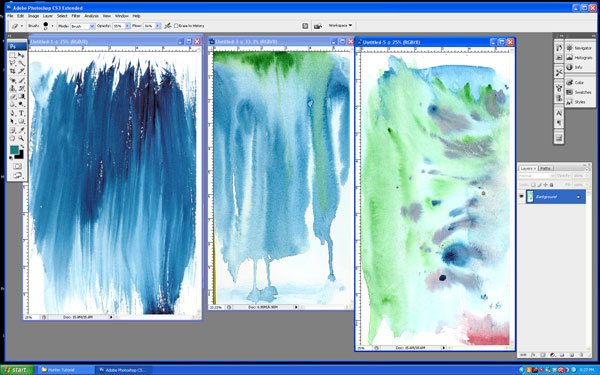Select the Eraser tool in toolbox
This screenshot has width=600, height=375.
click(x=12, y=97)
